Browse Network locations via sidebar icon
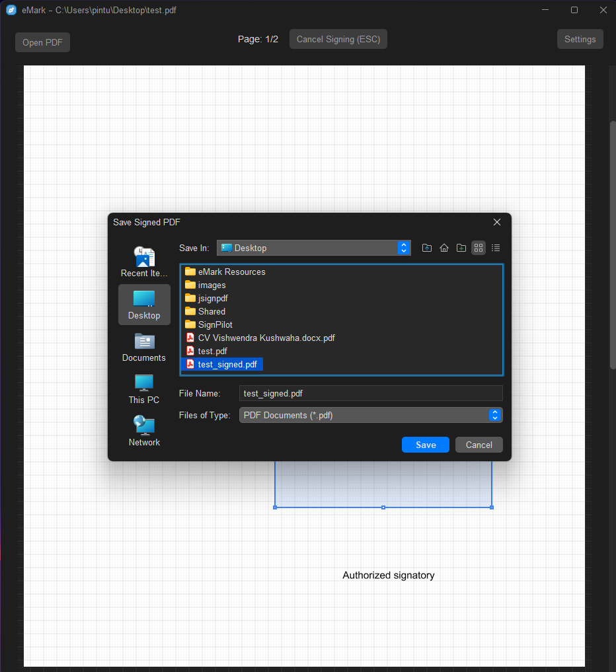This screenshot has width=616, height=672. point(144,431)
